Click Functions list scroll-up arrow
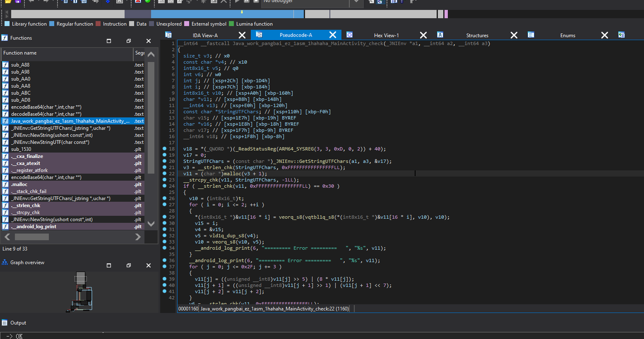 (151, 53)
